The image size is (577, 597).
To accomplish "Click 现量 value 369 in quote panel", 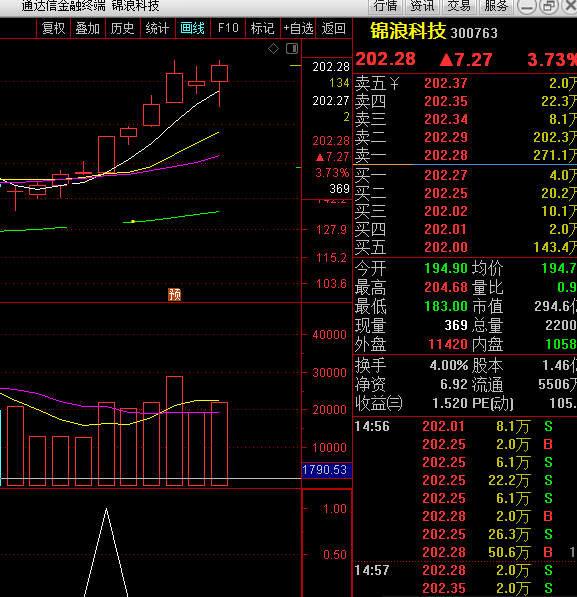I will tap(456, 325).
